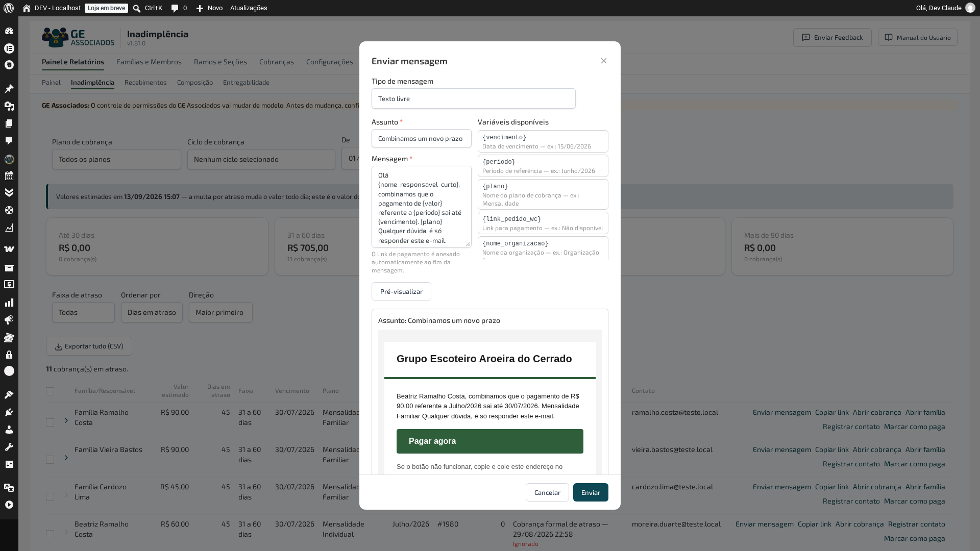Check the Beatriz Ramalho Costa row checkbox

tap(50, 534)
